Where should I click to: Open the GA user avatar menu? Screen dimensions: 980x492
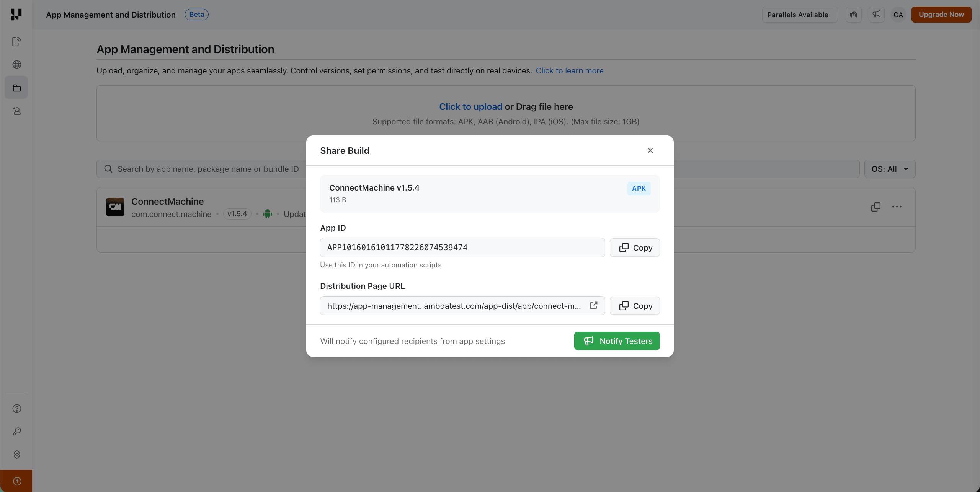point(898,15)
